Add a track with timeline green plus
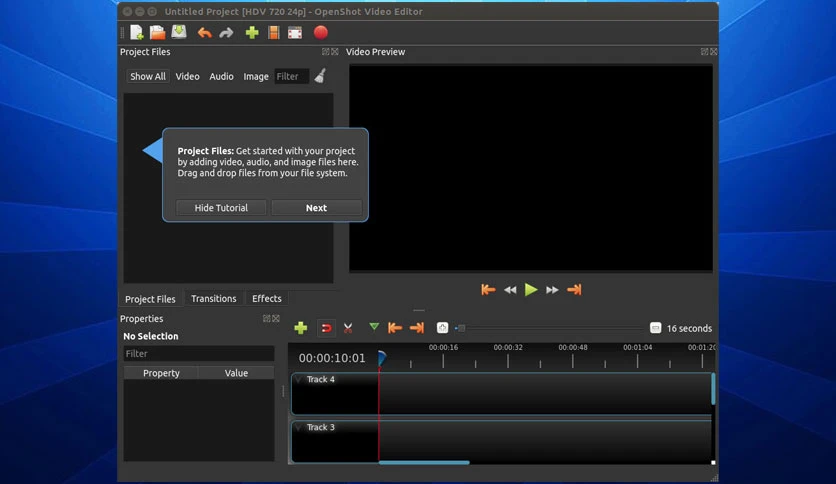 click(301, 328)
